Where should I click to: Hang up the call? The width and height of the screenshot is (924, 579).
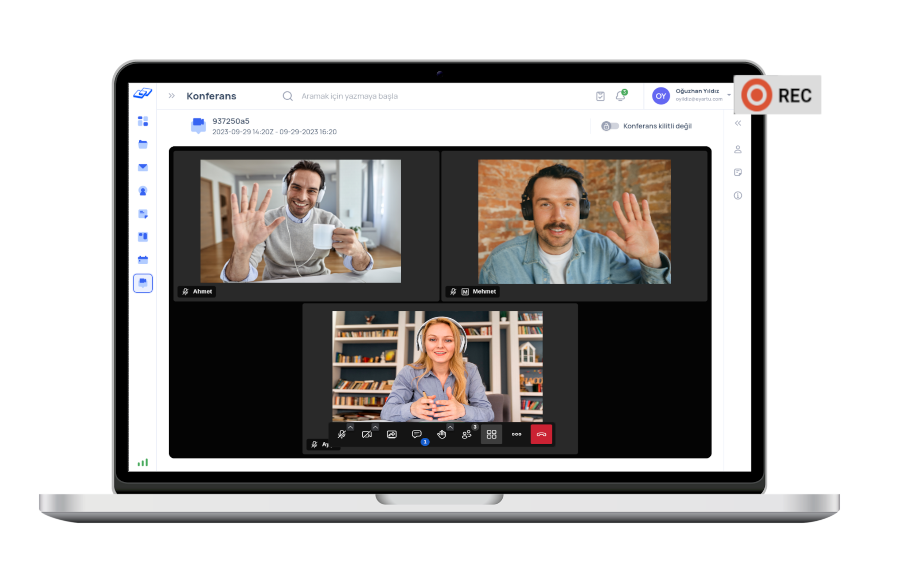click(541, 434)
